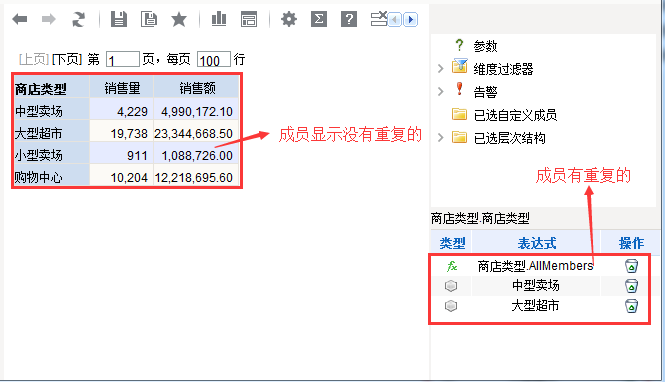Select the 参数 tree item
The width and height of the screenshot is (665, 382).
(485, 46)
